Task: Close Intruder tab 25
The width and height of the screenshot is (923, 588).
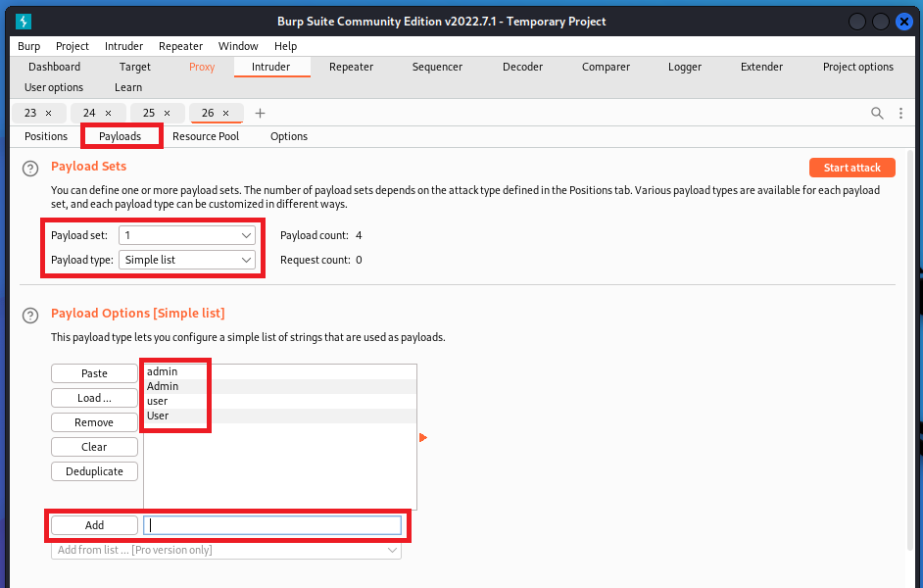Action: tap(167, 113)
